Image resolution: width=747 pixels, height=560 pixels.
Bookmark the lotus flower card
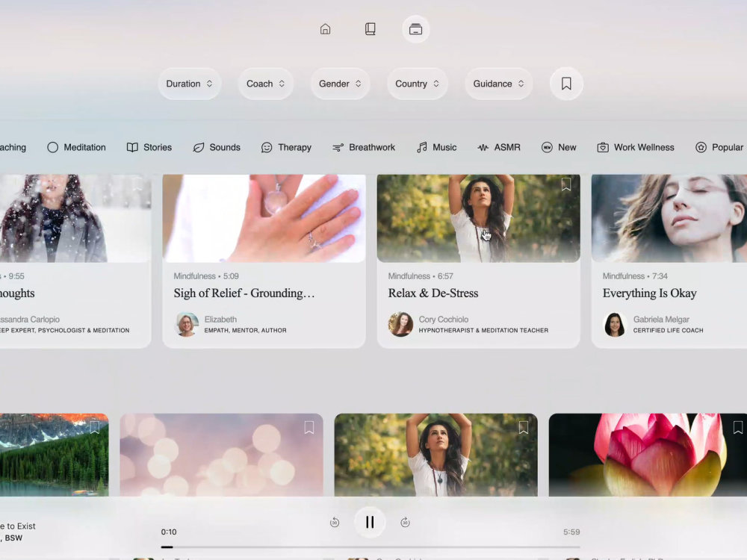[x=737, y=427]
